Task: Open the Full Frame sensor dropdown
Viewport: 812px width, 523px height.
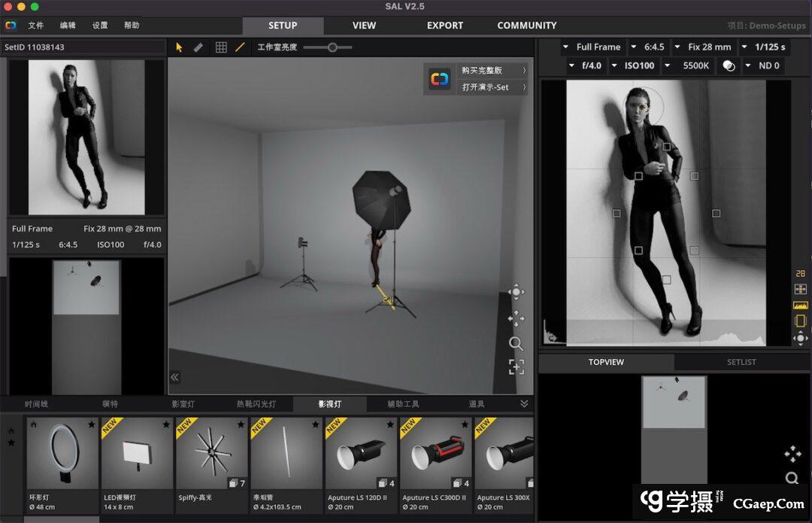Action: pos(593,47)
